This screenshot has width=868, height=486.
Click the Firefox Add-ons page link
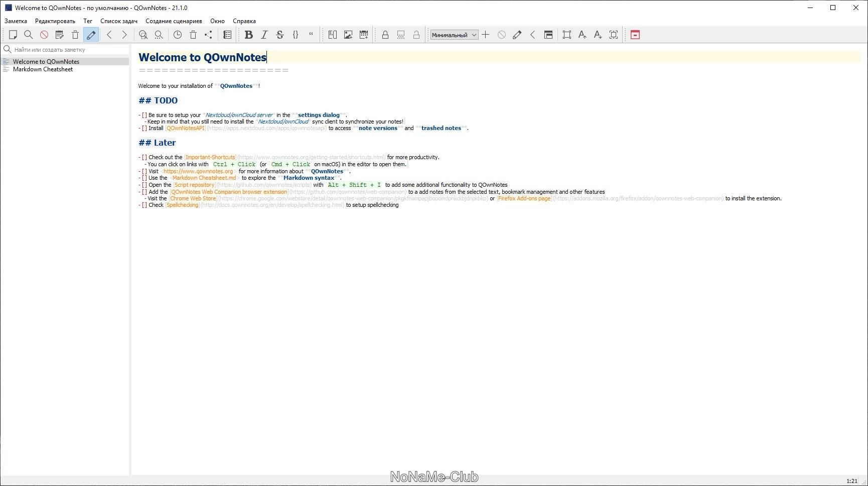click(x=524, y=198)
